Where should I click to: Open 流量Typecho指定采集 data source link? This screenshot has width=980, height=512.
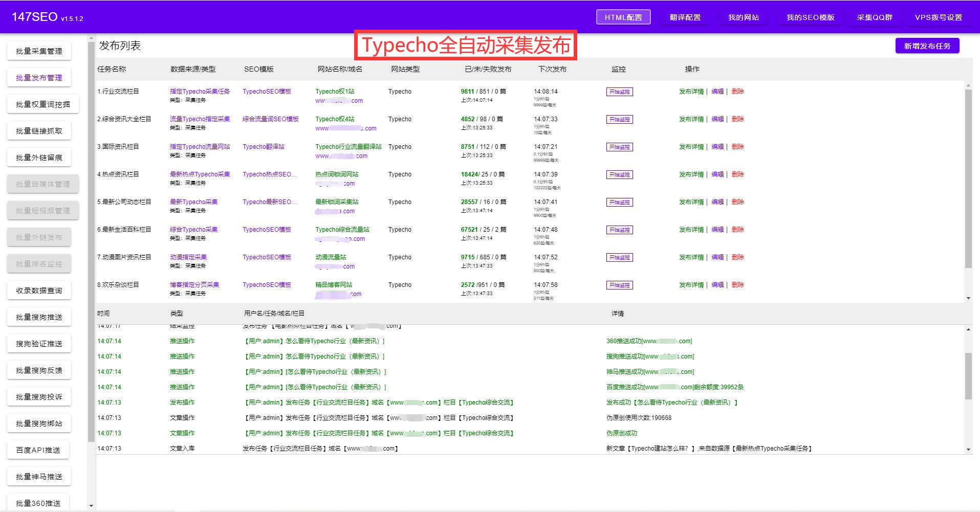pyautogui.click(x=200, y=119)
